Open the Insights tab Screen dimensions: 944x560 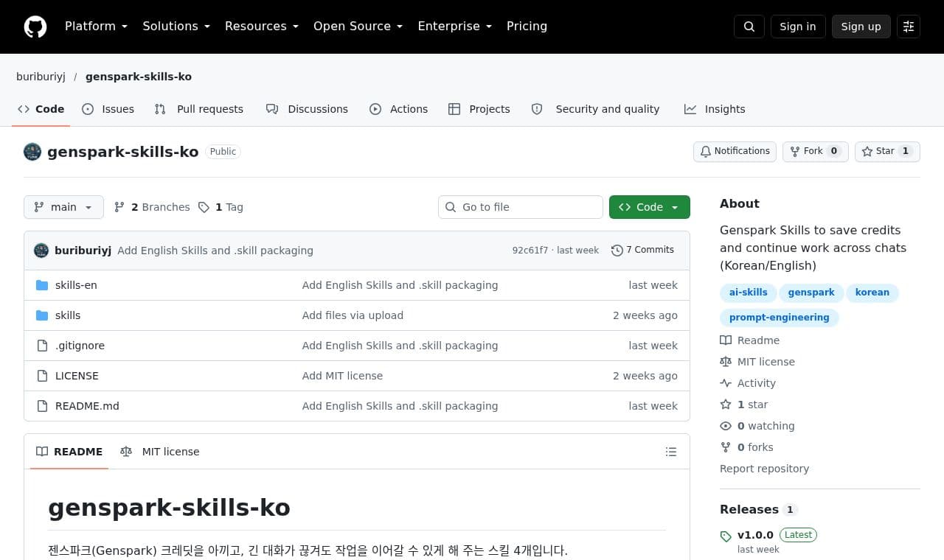pyautogui.click(x=715, y=109)
